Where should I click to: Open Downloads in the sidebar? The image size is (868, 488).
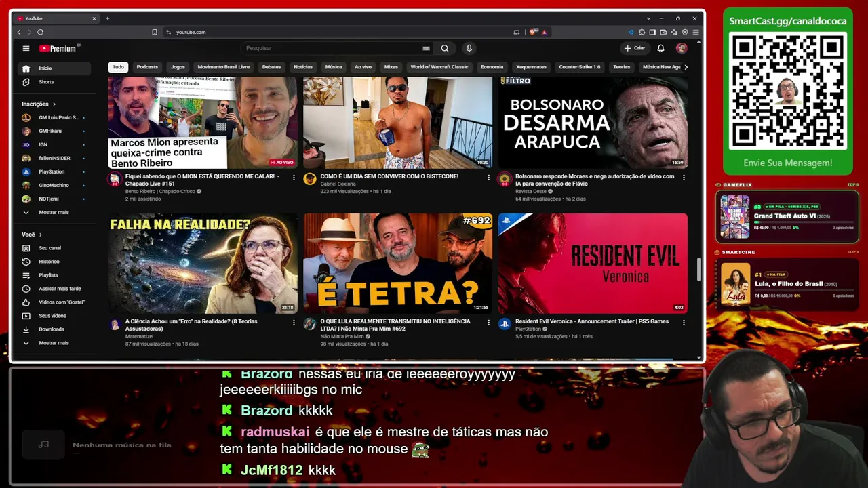click(x=55, y=329)
